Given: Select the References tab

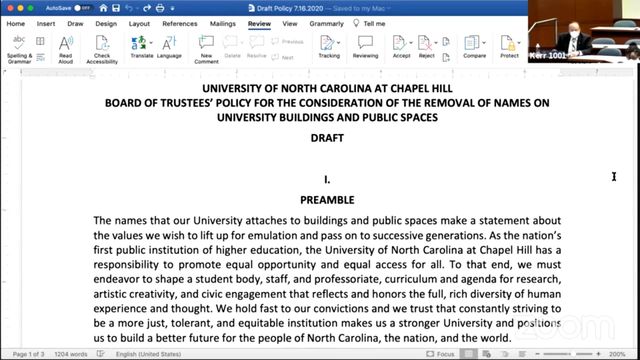Looking at the screenshot, I should pyautogui.click(x=180, y=24).
